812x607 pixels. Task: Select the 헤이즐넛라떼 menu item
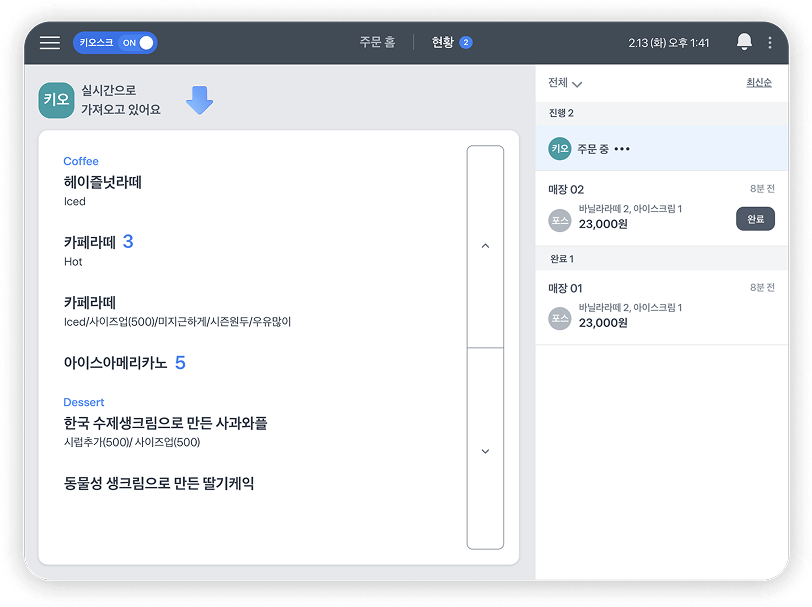tap(102, 183)
